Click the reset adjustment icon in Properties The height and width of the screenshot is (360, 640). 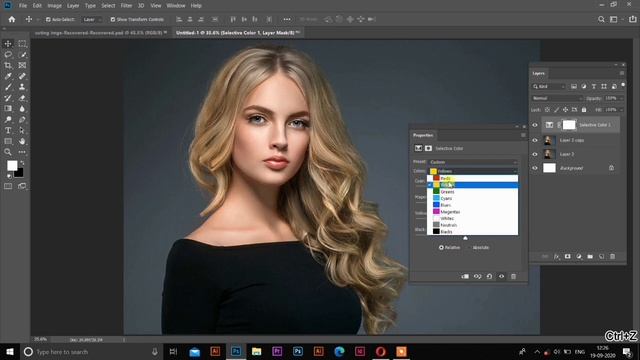[489, 276]
